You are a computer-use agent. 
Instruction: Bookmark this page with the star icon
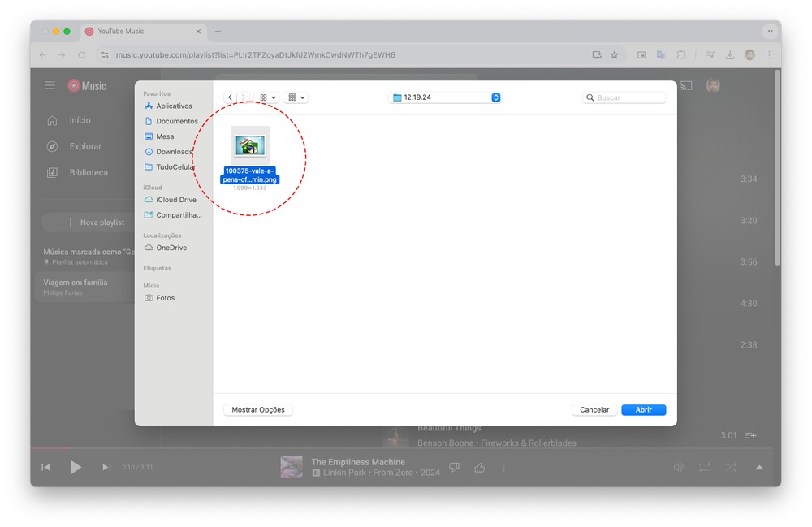tap(615, 55)
